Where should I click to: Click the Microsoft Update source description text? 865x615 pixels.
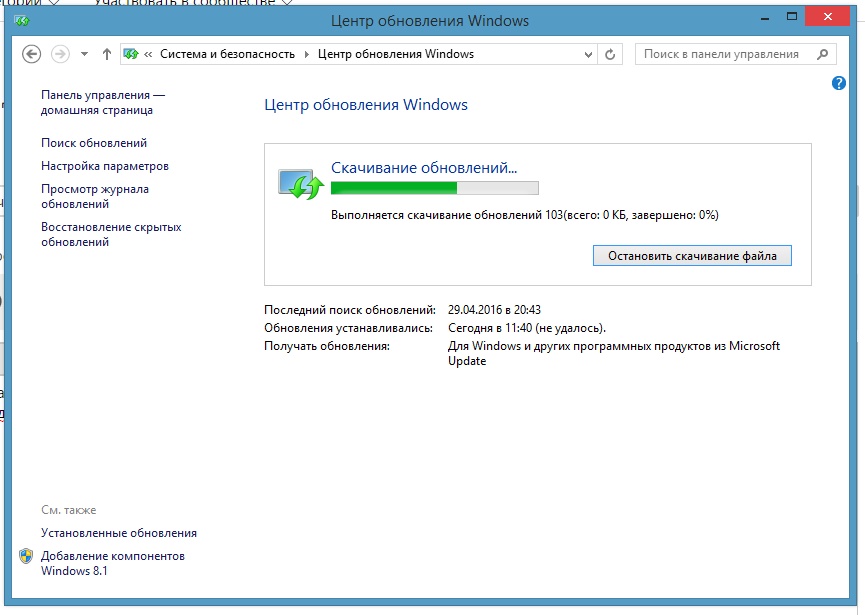614,354
